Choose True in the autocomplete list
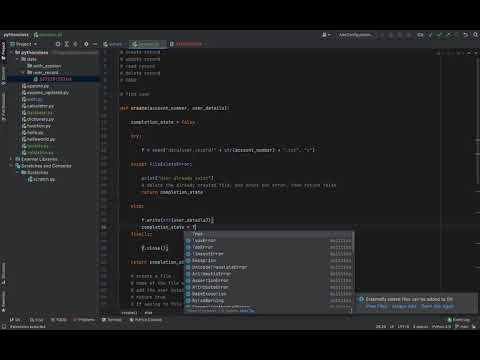This screenshot has width=480, height=360. tap(269, 234)
